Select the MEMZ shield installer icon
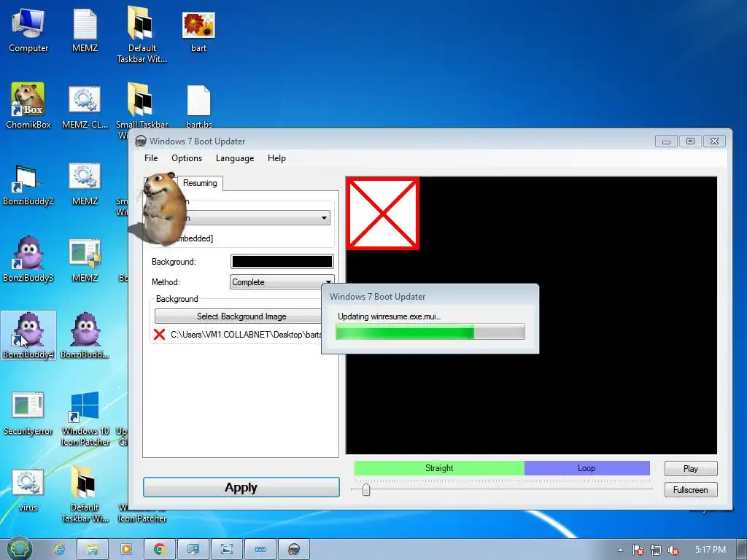 (x=85, y=260)
